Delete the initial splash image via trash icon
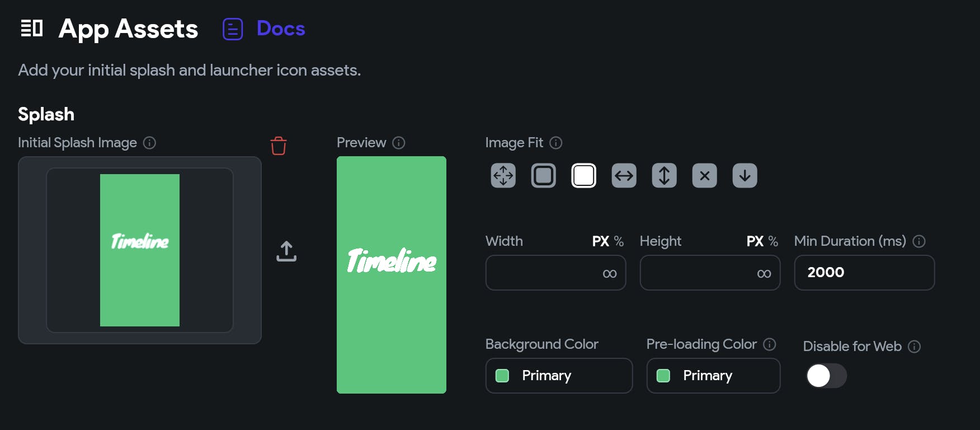Viewport: 980px width, 430px height. pyautogui.click(x=279, y=146)
